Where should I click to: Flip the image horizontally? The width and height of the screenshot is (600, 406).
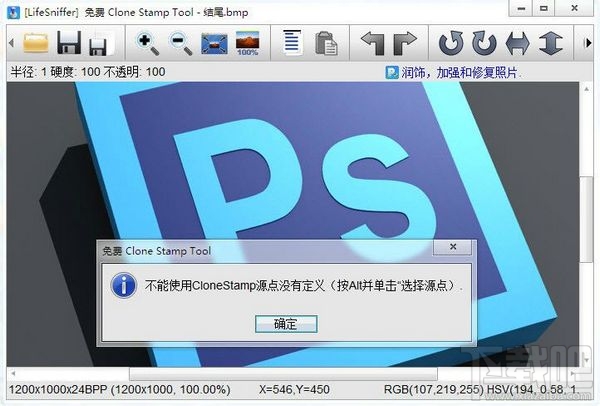518,43
